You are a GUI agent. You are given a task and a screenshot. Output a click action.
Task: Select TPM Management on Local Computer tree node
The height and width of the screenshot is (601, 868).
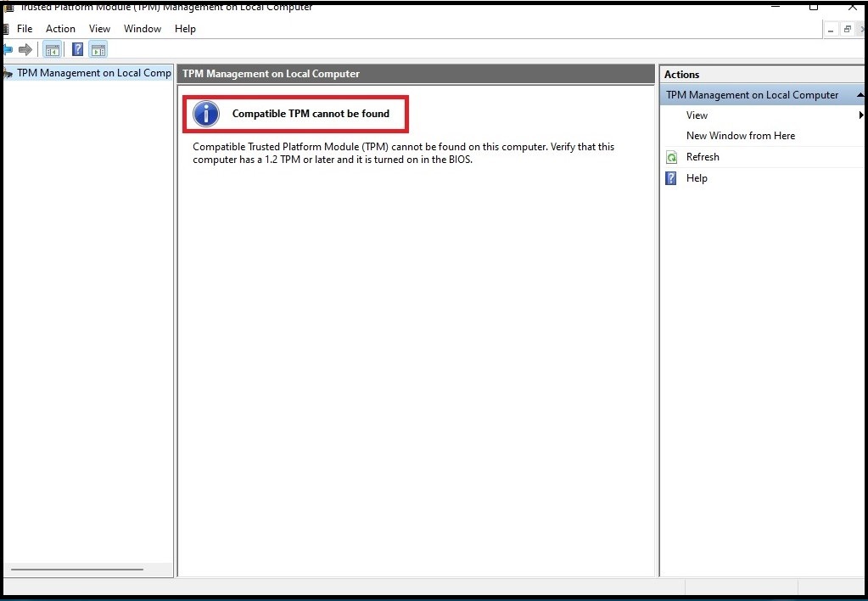click(x=91, y=73)
